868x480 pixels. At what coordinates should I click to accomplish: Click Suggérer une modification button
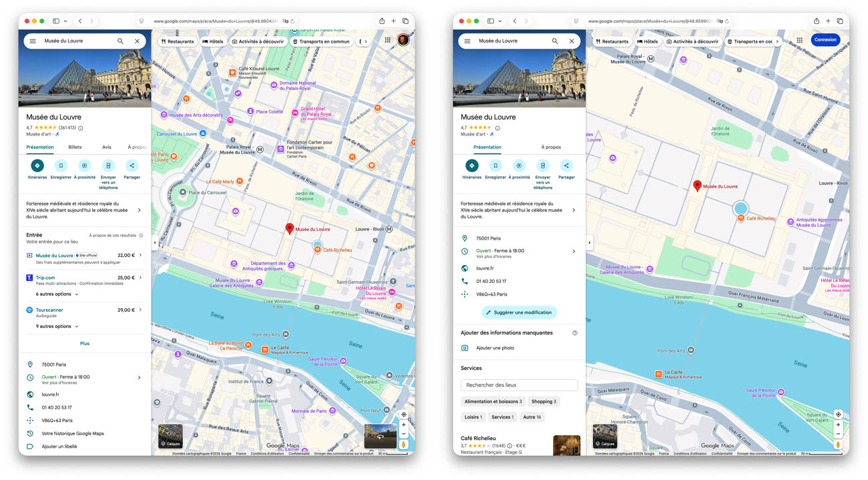519,312
